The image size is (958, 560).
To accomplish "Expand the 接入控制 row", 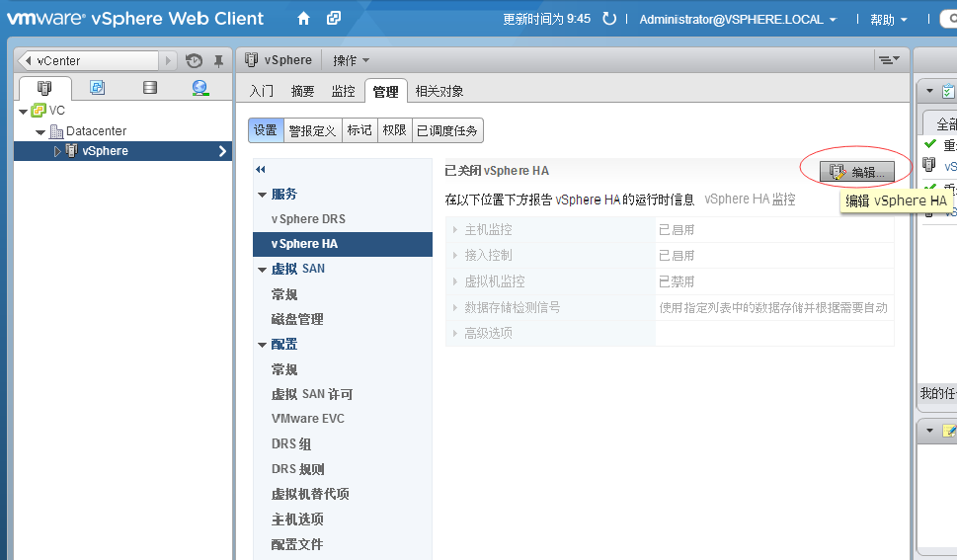I will point(455,256).
